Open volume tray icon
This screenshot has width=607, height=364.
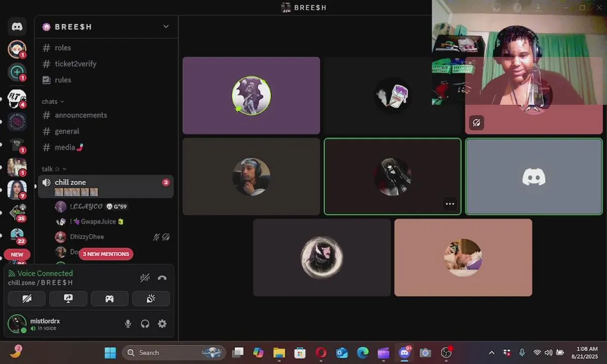tap(548, 352)
